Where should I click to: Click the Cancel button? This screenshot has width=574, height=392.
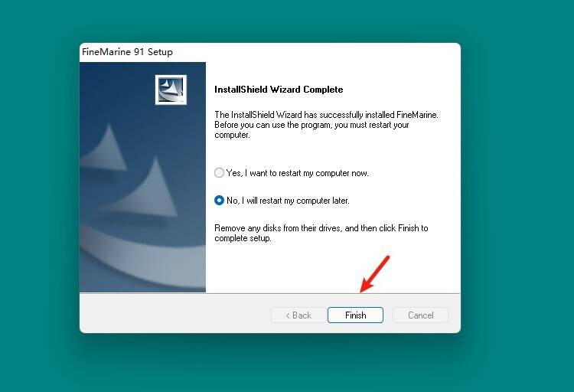click(420, 315)
